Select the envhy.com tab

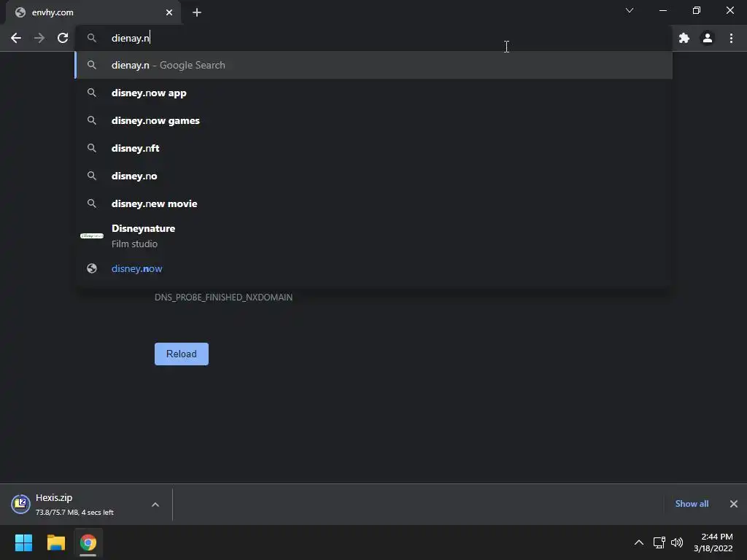point(93,13)
